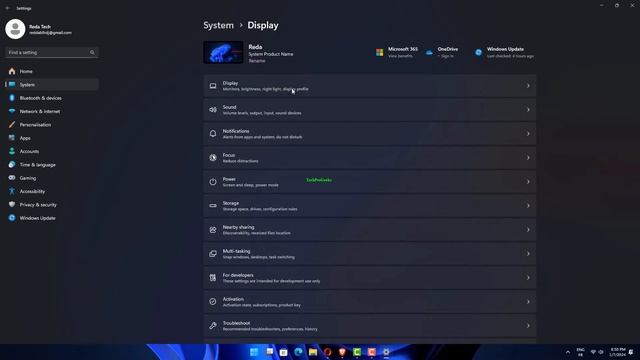This screenshot has width=640, height=360.
Task: Open the Troubleshoot row chevron
Action: coord(528,326)
